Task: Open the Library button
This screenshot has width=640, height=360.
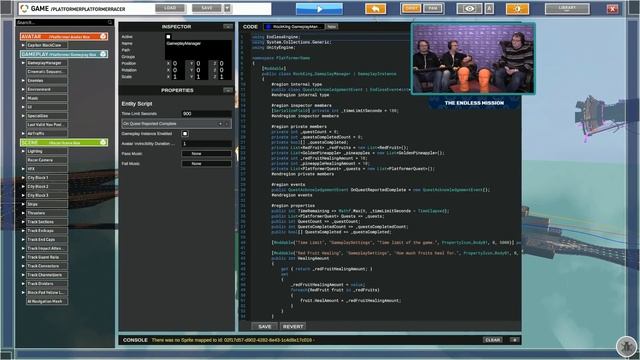Action: click(567, 9)
